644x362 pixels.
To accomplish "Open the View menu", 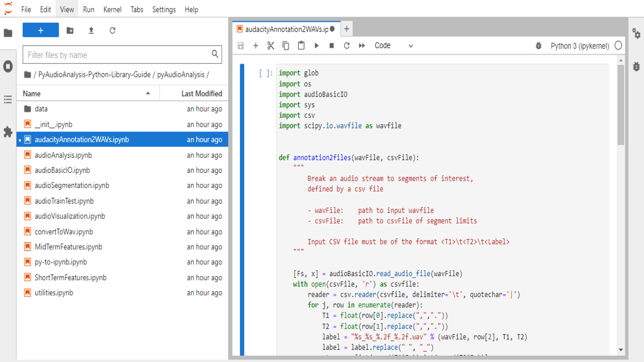I will point(67,10).
